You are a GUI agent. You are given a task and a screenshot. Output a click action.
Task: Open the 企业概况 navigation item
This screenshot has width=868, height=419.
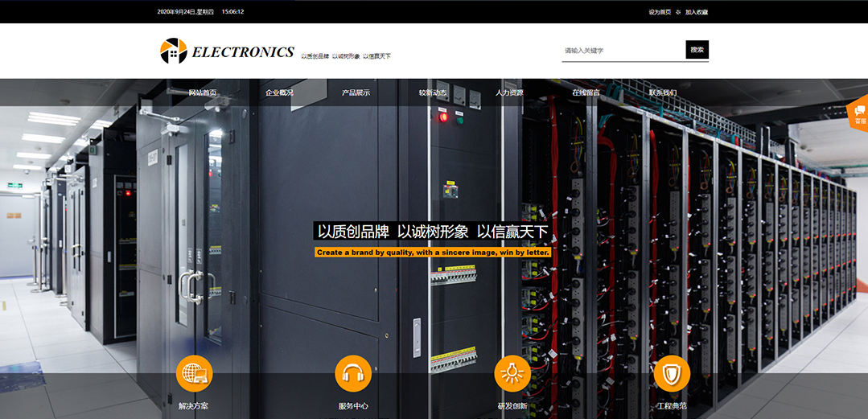[279, 92]
